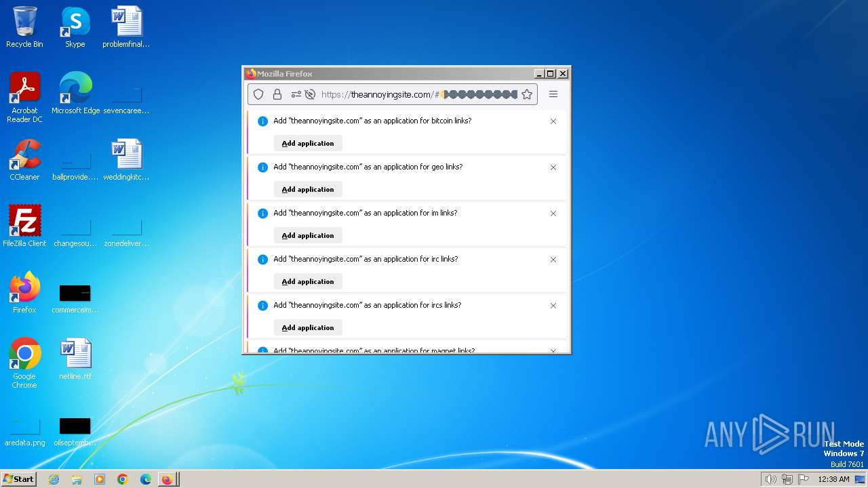Dismiss the geo links notification
868x488 pixels.
tap(553, 167)
